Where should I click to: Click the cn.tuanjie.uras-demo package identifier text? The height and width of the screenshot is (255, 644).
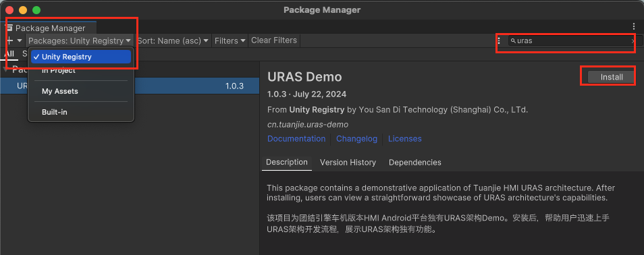pos(308,124)
